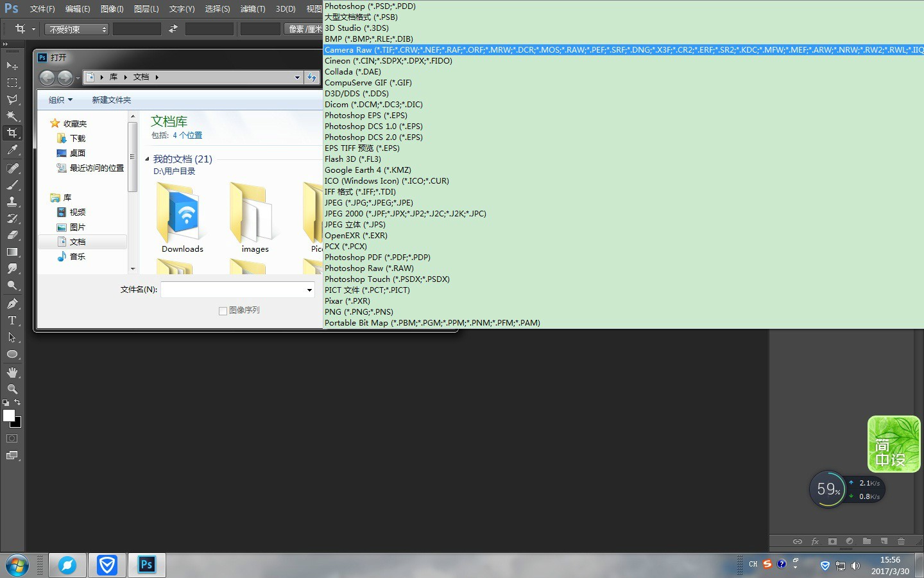Select the Horizontal Type tool
924x578 pixels.
pos(12,320)
